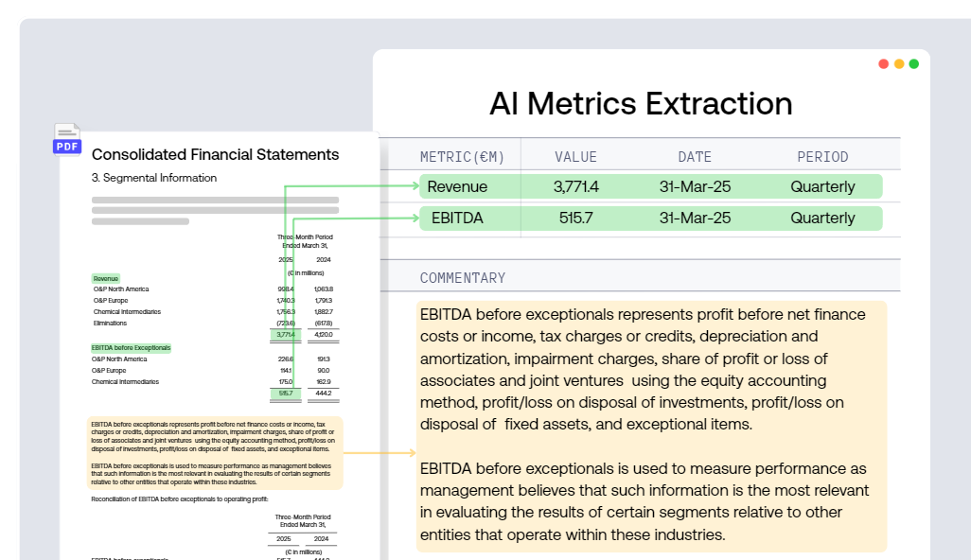This screenshot has width=971, height=560.
Task: Click the green window dot
Action: (x=913, y=63)
